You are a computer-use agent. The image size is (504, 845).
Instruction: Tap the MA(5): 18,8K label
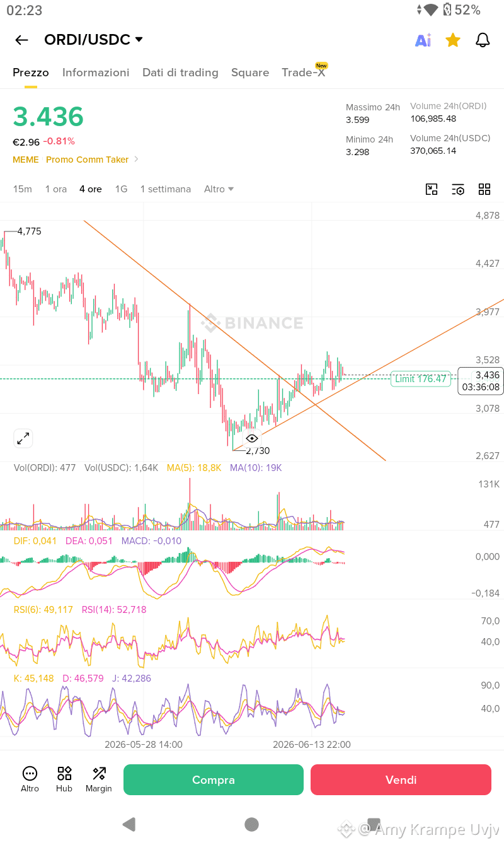click(x=194, y=468)
